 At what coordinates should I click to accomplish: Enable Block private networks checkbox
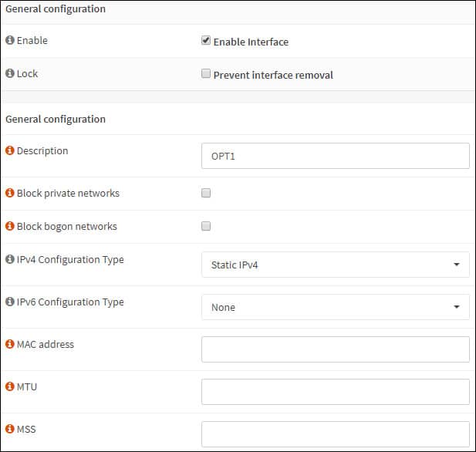pos(206,194)
